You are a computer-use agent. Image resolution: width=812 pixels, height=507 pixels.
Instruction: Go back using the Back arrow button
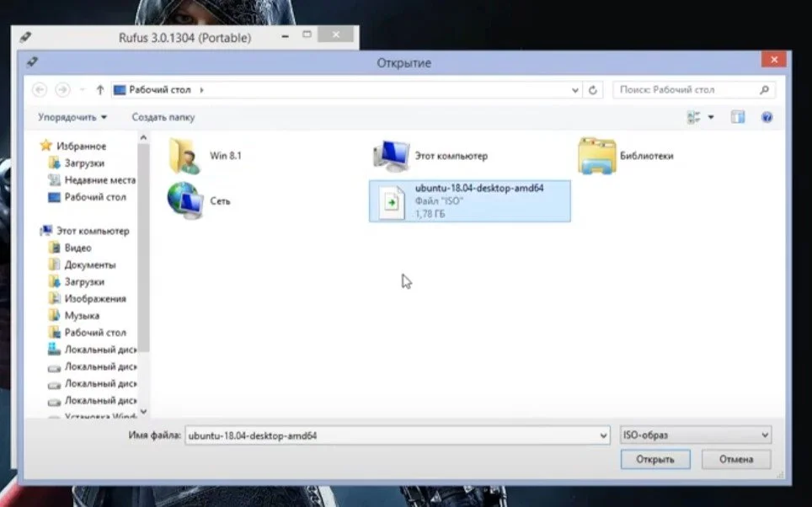click(x=40, y=89)
